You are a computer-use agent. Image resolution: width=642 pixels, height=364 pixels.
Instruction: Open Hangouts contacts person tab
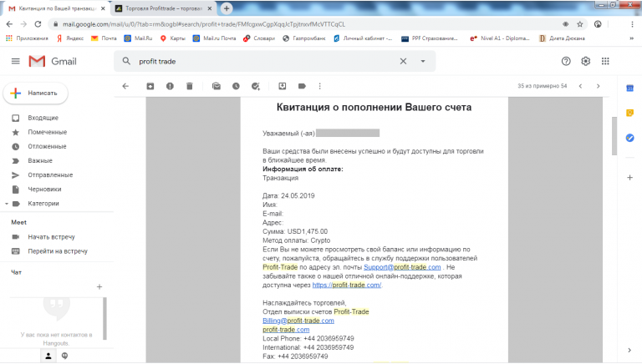click(48, 356)
